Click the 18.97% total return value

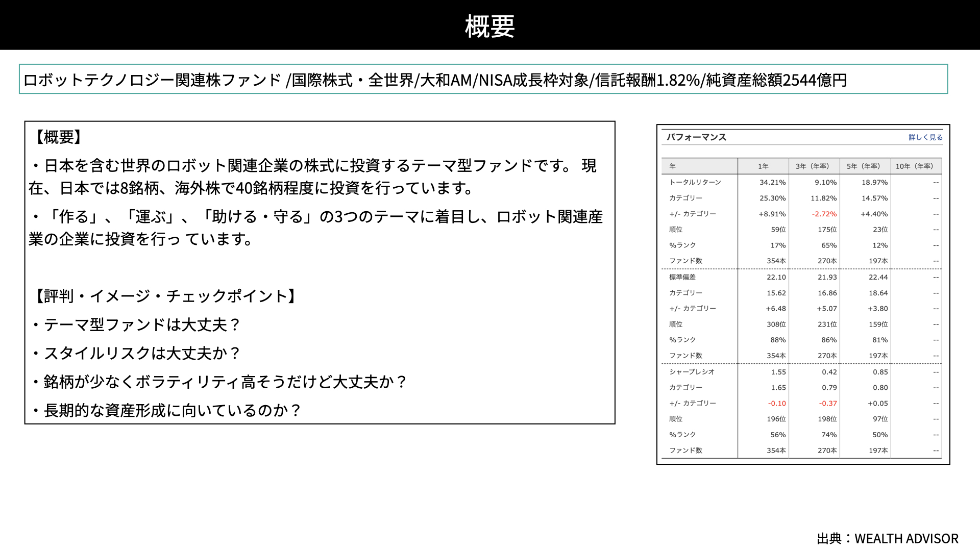pos(875,182)
